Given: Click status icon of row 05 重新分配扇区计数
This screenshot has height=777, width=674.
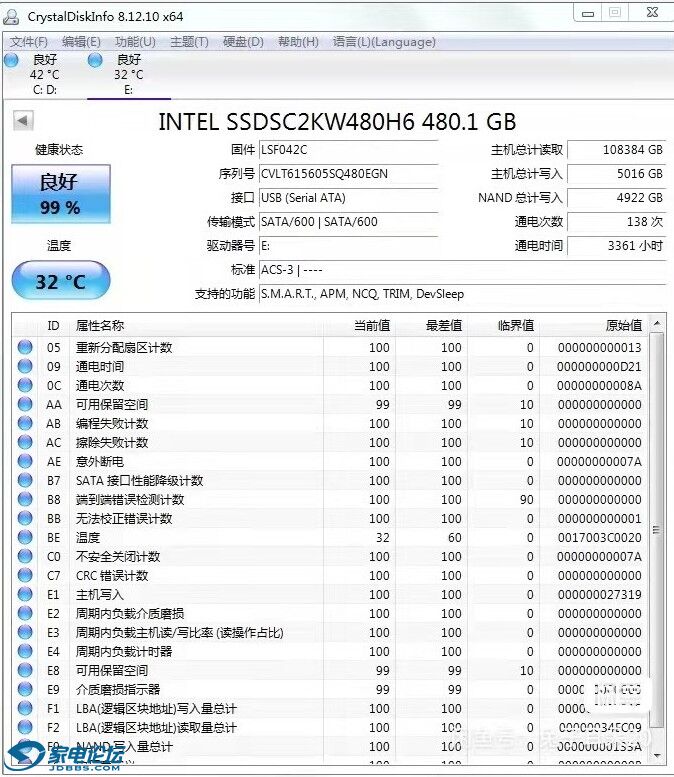Looking at the screenshot, I should 25,347.
